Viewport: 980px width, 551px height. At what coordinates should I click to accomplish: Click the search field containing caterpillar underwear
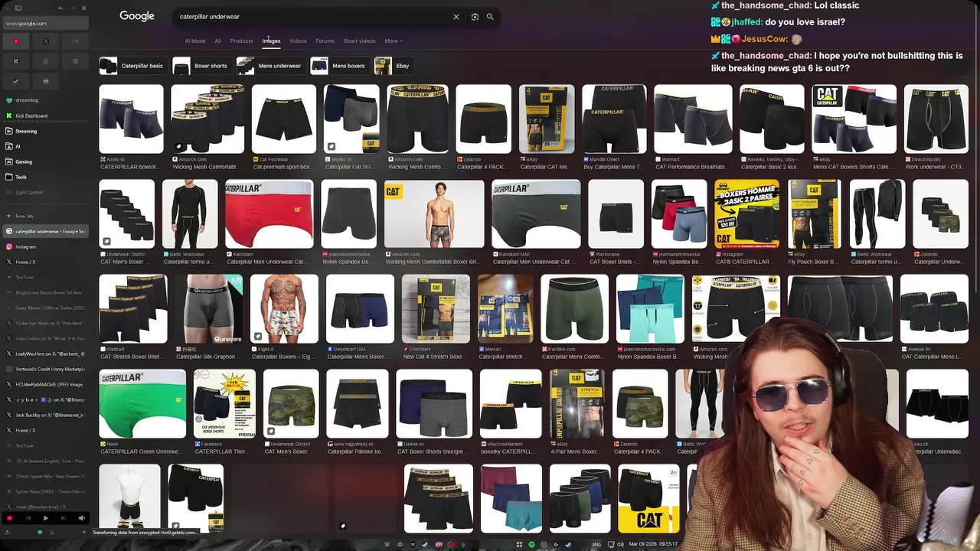point(314,17)
